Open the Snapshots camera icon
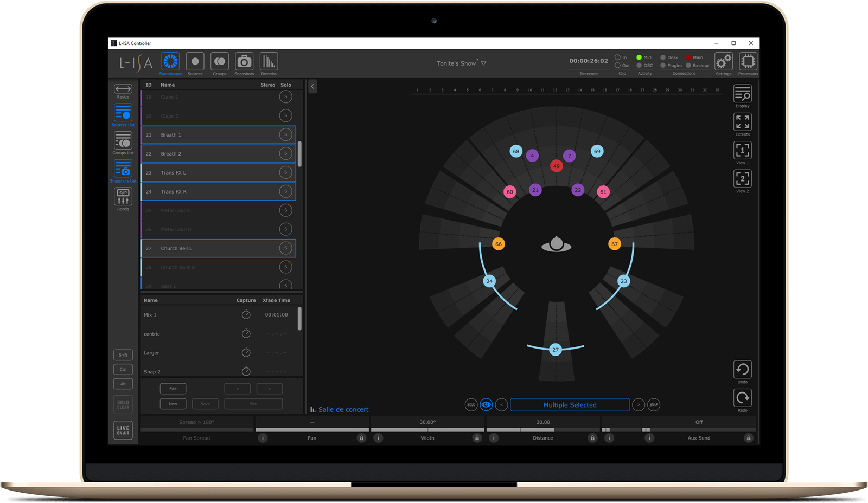 (x=244, y=62)
